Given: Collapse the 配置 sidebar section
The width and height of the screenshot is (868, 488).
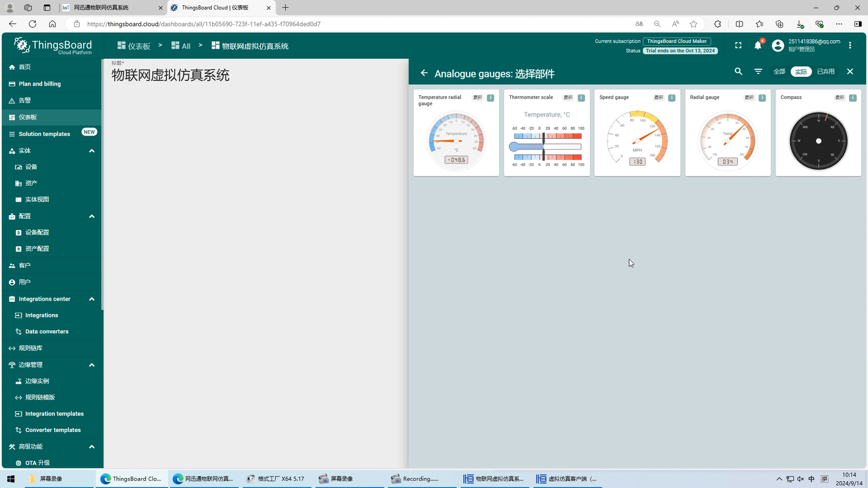Looking at the screenshot, I should click(x=91, y=216).
